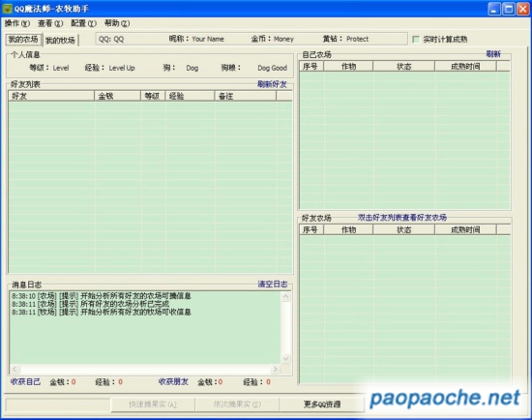Viewport: 532px width, 420px height.
Task: Click the 双击好友列表查看好友农场 hint text
Action: pos(402,218)
